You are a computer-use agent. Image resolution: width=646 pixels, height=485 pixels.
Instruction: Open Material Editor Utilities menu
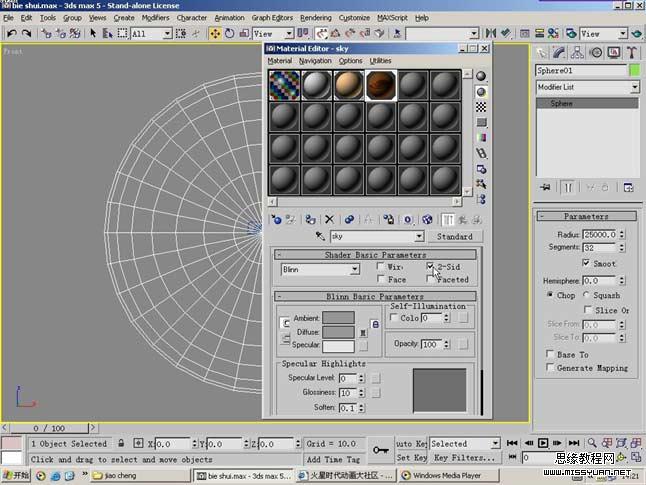380,61
